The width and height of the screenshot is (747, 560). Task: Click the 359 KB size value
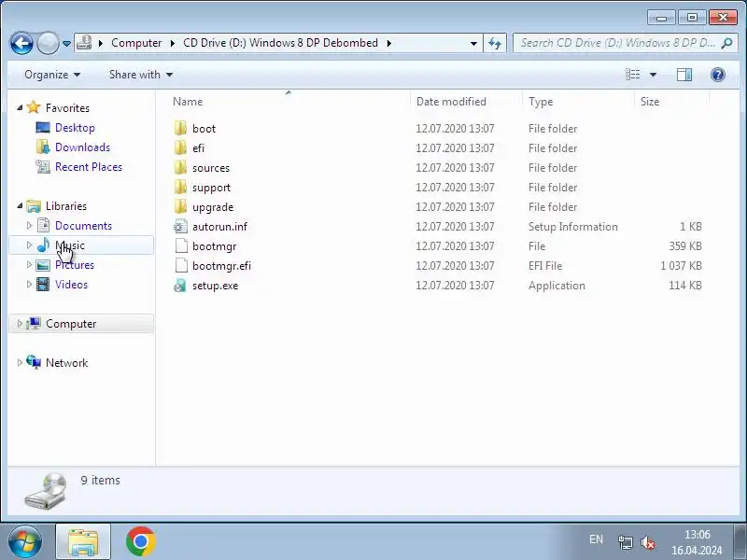pyautogui.click(x=685, y=246)
